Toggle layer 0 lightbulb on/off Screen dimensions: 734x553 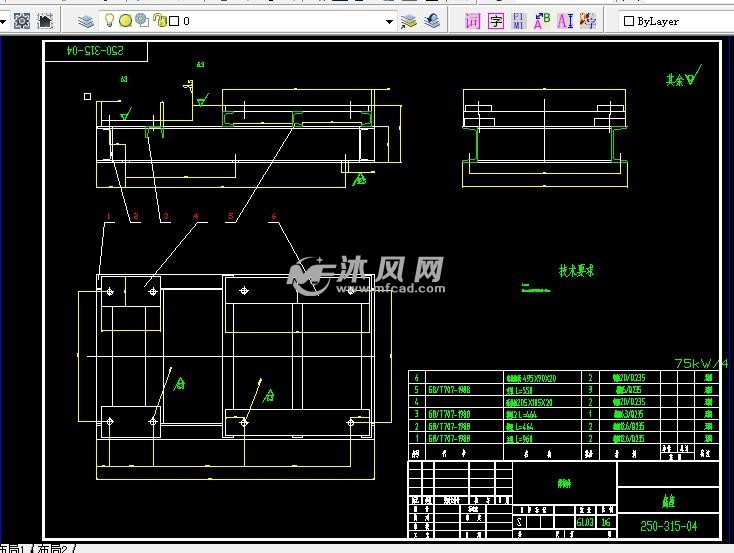(x=109, y=20)
